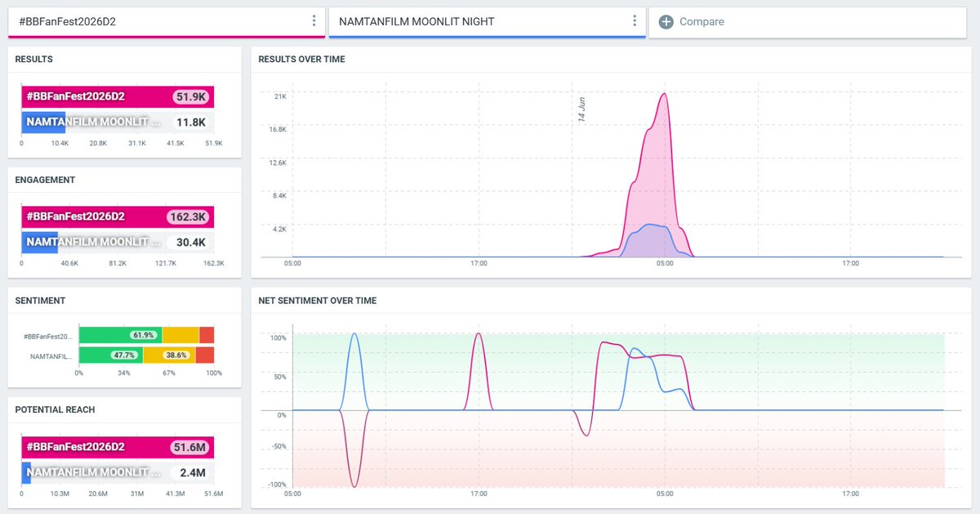Screen dimensions: 980x514
Task: Click the NET SENTIMENT OVER TIME heading
Action: pyautogui.click(x=318, y=301)
